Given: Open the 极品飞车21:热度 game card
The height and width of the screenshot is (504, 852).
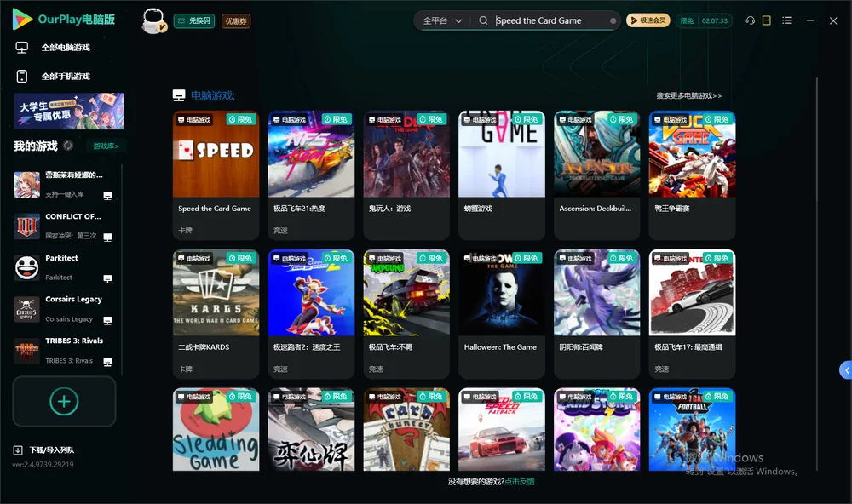Looking at the screenshot, I should 311,175.
